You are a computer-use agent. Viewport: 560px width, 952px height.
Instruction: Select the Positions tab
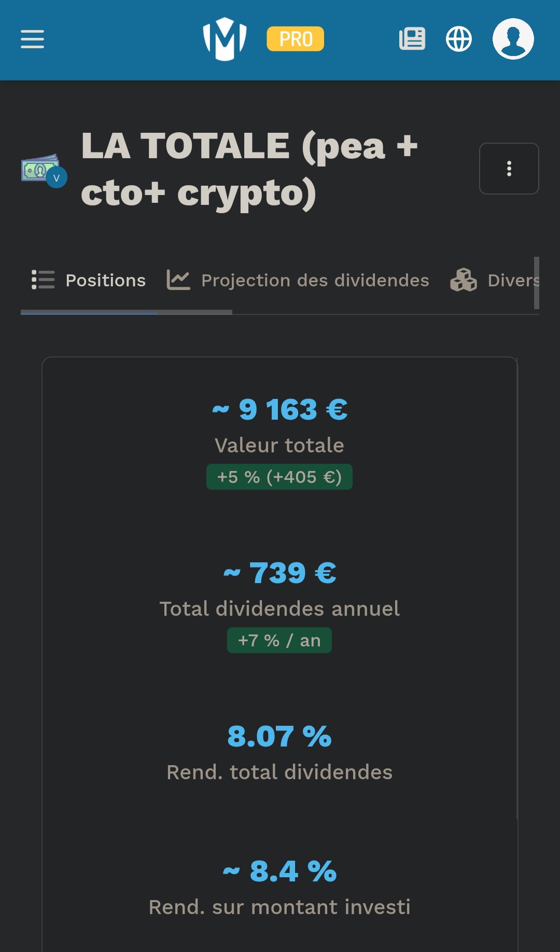(x=88, y=280)
